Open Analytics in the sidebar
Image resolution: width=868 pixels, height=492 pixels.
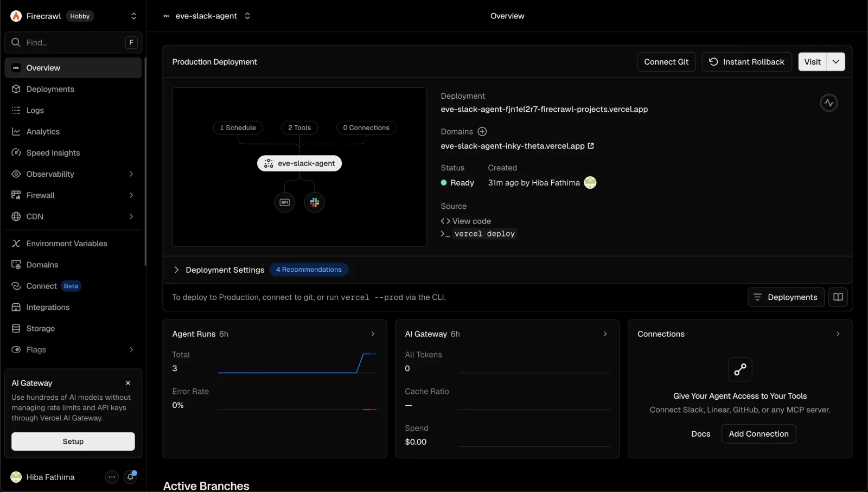(x=73, y=131)
